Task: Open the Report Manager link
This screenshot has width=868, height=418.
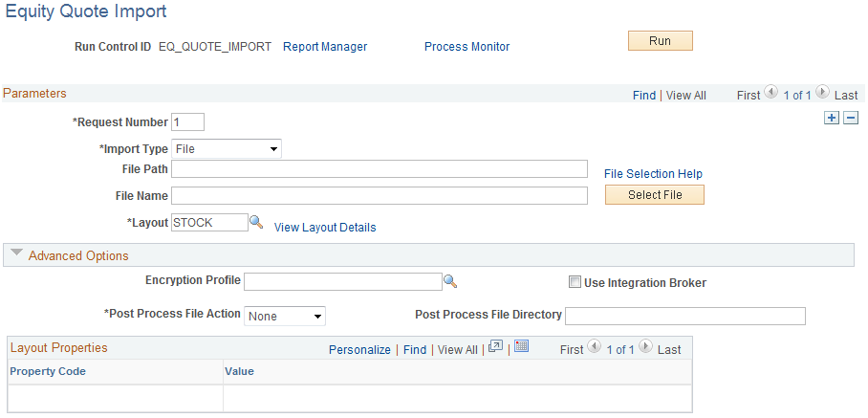Action: tap(325, 46)
